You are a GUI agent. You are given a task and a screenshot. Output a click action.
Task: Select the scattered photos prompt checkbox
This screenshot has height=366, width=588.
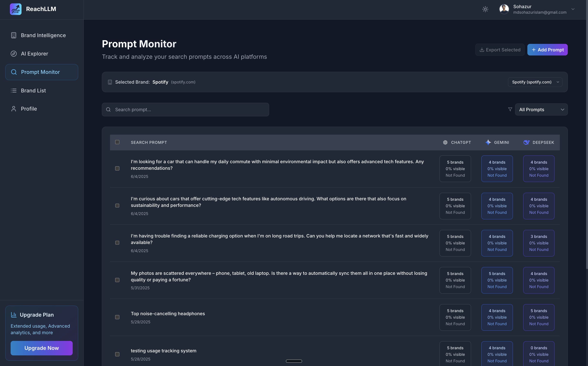point(117,280)
